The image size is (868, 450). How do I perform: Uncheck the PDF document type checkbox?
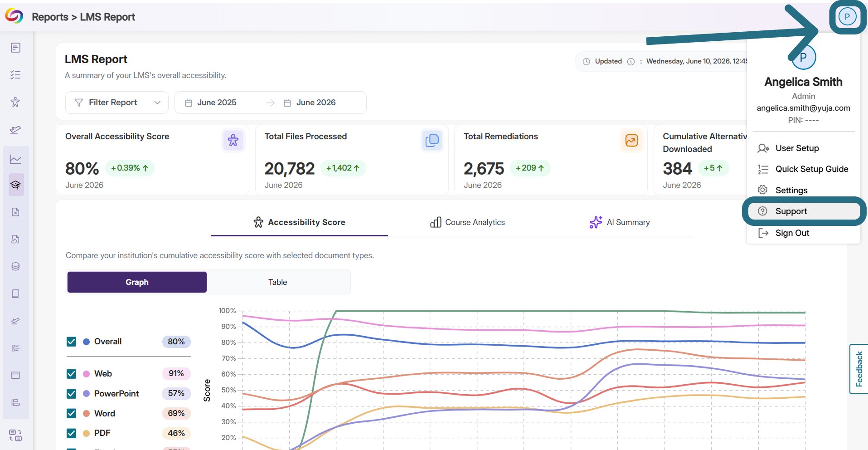(x=71, y=433)
